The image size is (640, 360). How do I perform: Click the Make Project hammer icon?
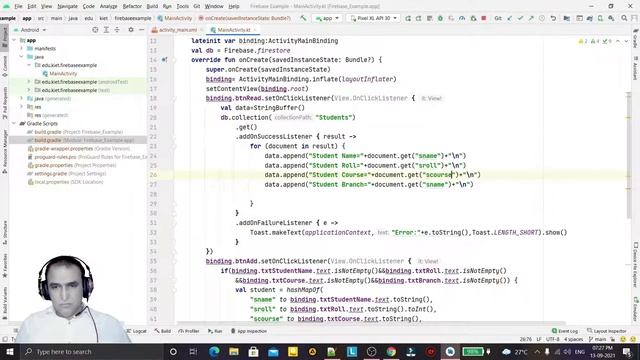tap(303, 18)
